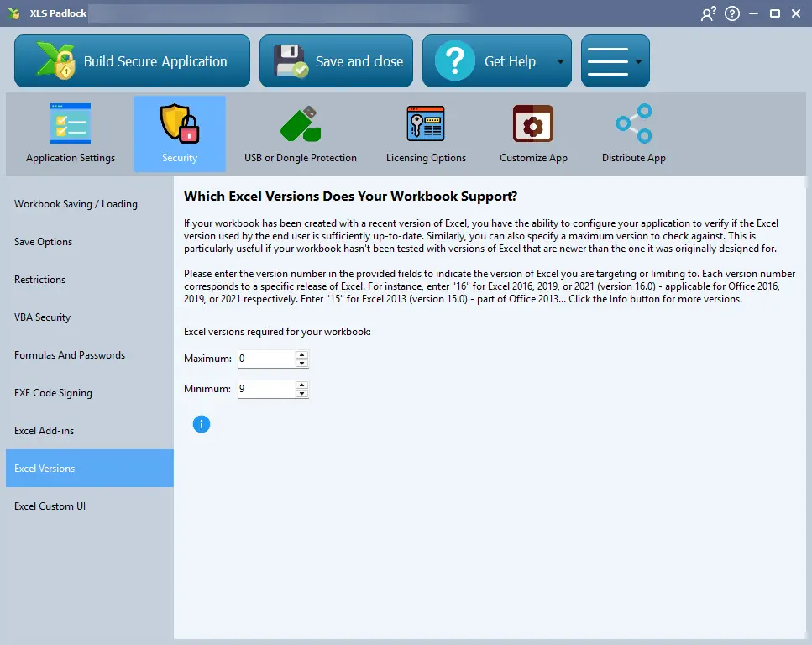The height and width of the screenshot is (645, 812).
Task: Expand the Get Help dropdown arrow
Action: (559, 61)
